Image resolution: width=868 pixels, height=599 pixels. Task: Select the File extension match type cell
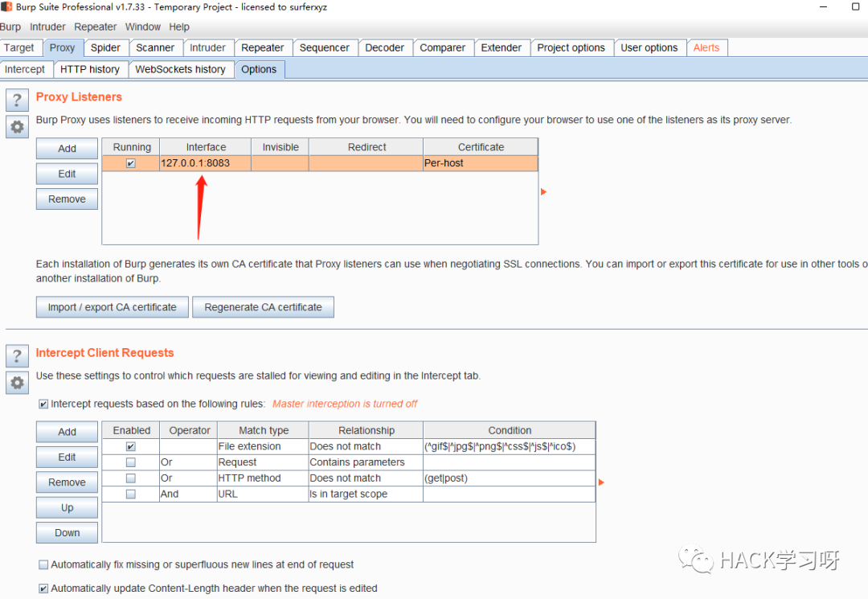(x=263, y=446)
